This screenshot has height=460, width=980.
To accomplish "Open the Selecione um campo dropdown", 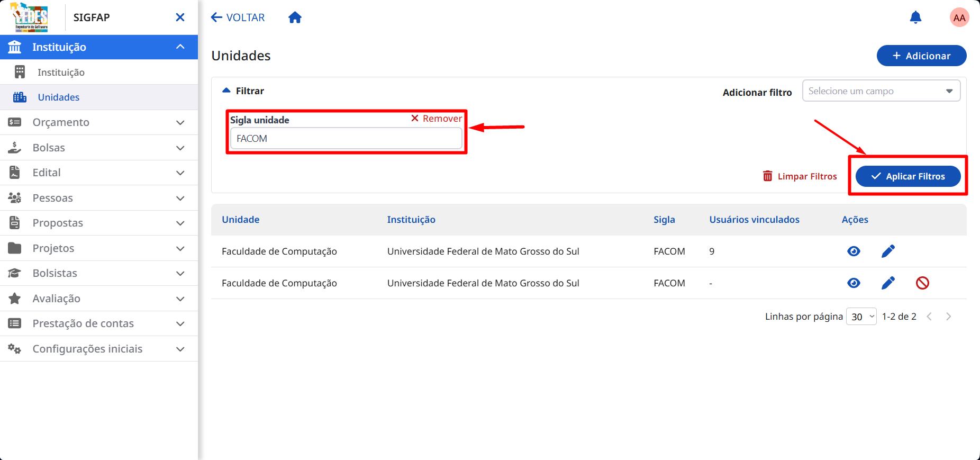I will (x=881, y=91).
